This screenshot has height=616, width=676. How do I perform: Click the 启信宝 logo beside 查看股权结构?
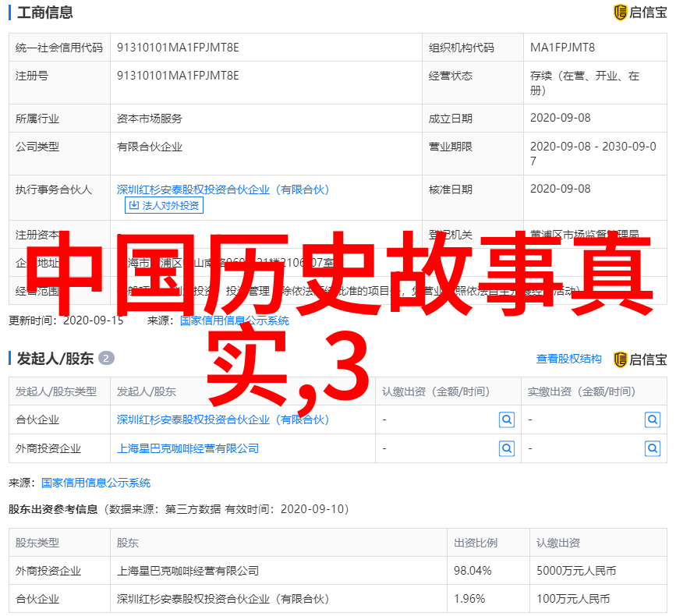(x=640, y=359)
